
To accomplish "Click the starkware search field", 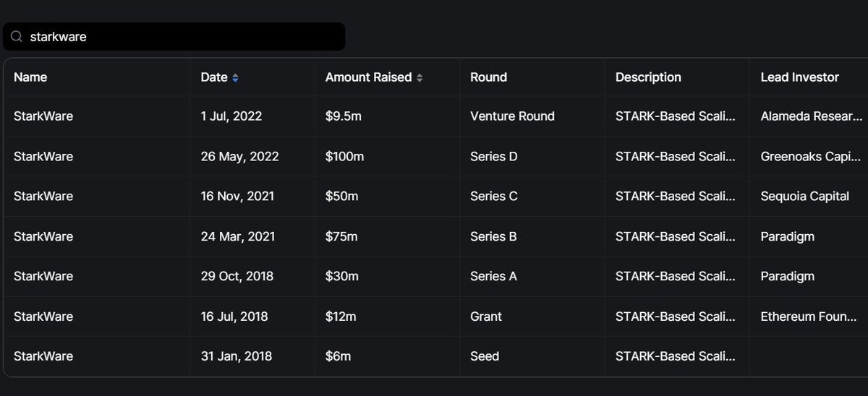I will tap(181, 37).
